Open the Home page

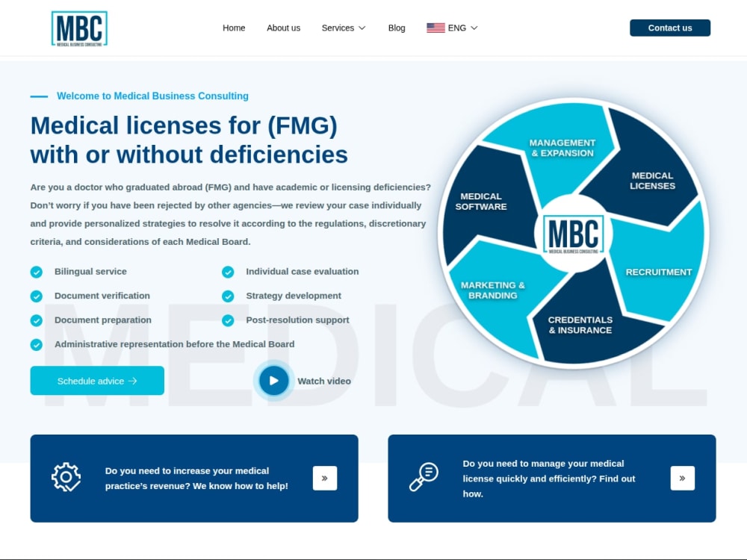233,28
